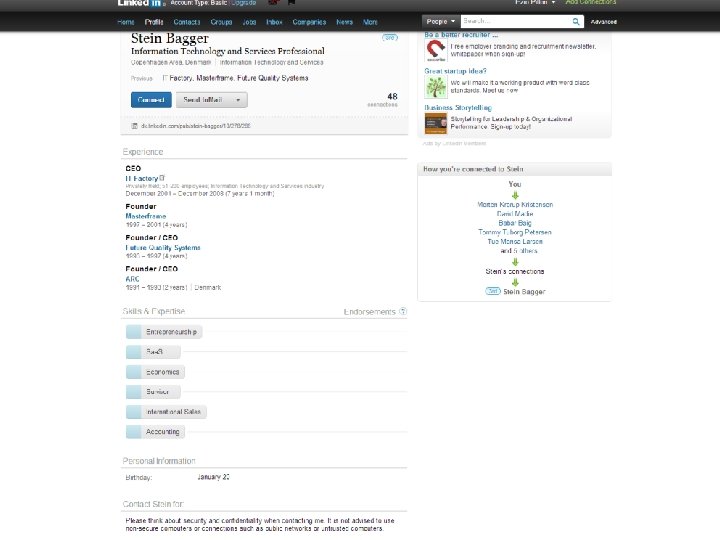Open the People search dropdown

tap(440, 22)
